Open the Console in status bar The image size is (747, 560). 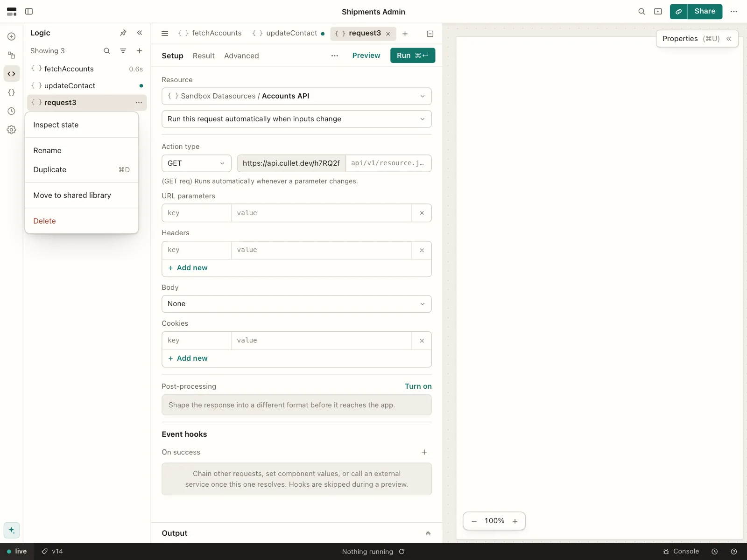click(x=681, y=552)
